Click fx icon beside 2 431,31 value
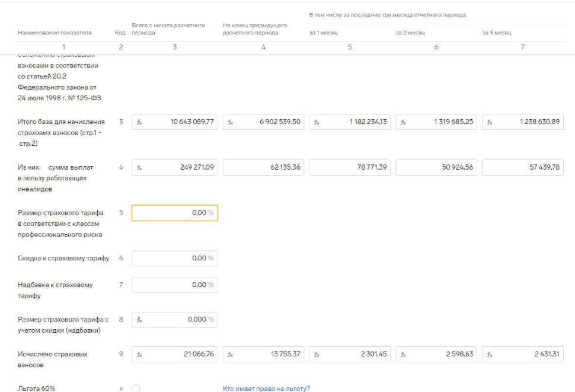The width and height of the screenshot is (575, 392). pos(491,354)
